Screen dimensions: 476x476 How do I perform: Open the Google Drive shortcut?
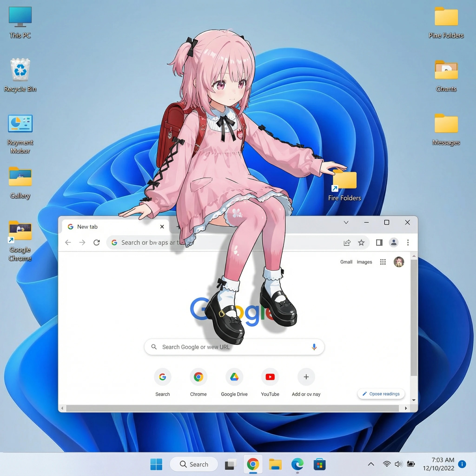(x=234, y=377)
